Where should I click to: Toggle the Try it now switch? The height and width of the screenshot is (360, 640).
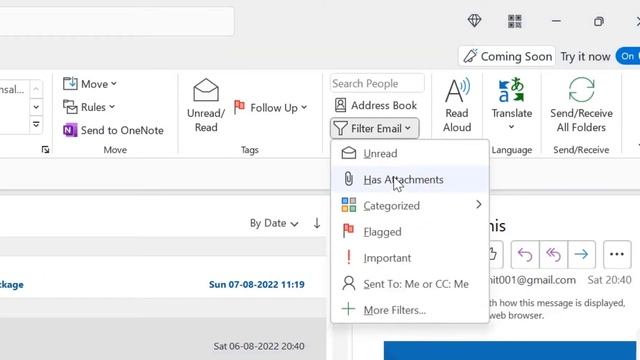[x=629, y=56]
